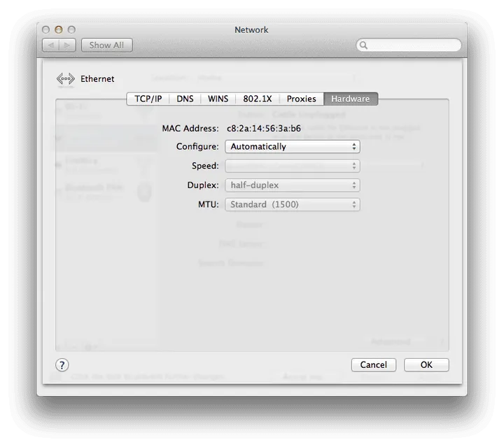The image size is (504, 447).
Task: Select the WINS tab
Action: (x=218, y=99)
